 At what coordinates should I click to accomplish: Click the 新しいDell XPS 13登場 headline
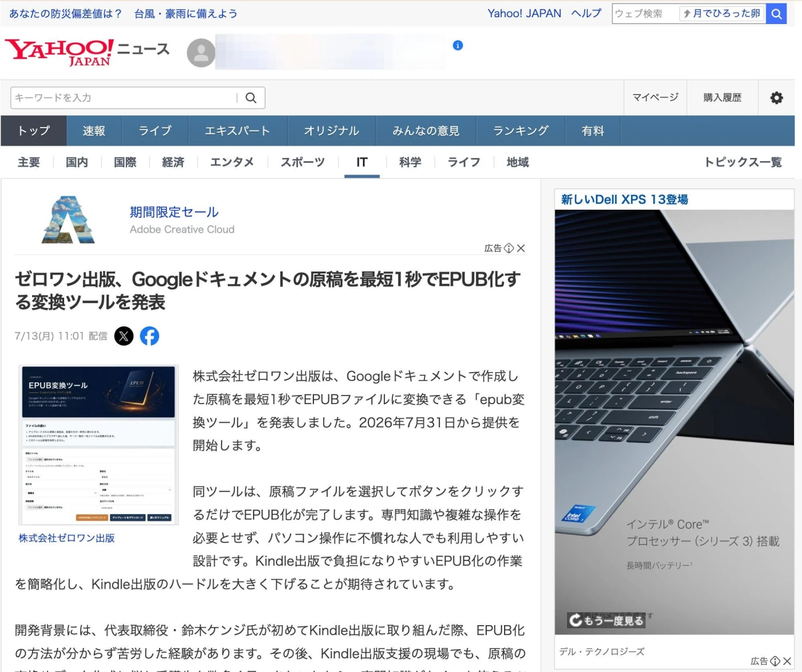point(624,199)
